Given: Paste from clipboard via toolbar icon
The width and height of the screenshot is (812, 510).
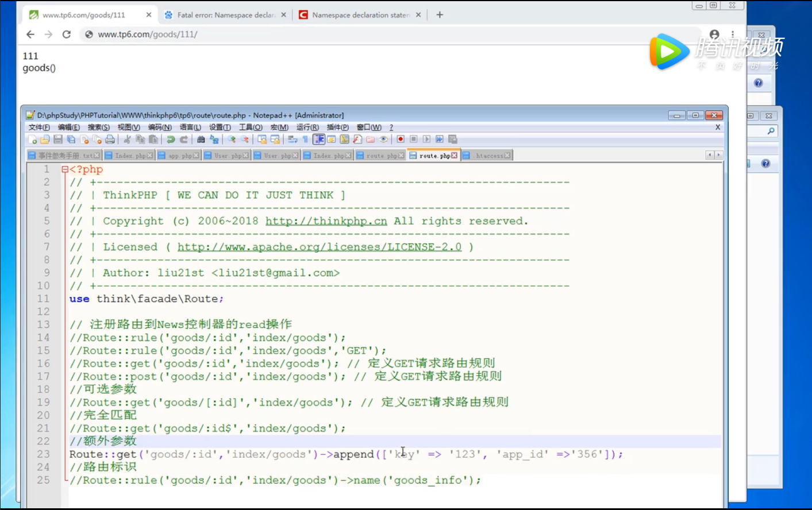Looking at the screenshot, I should pos(153,140).
